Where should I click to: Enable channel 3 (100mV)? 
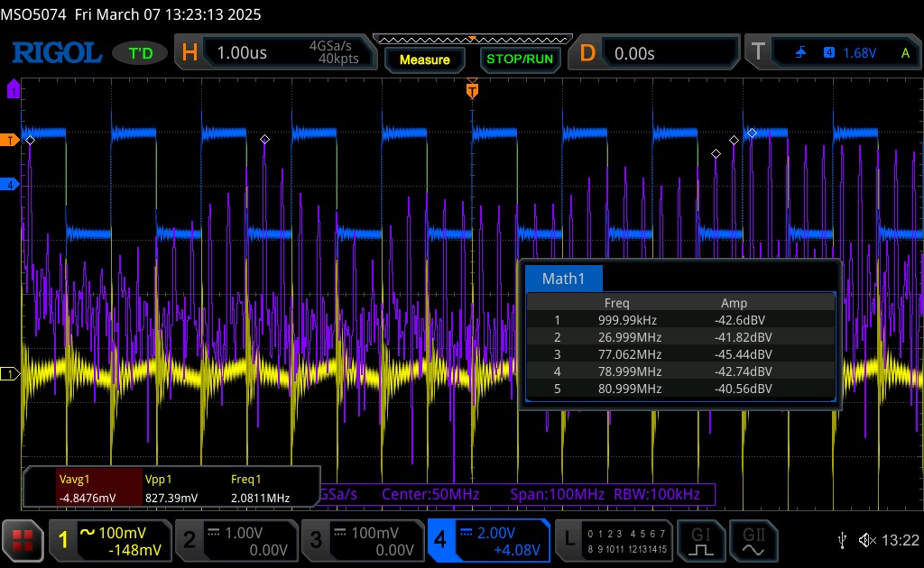tap(361, 540)
